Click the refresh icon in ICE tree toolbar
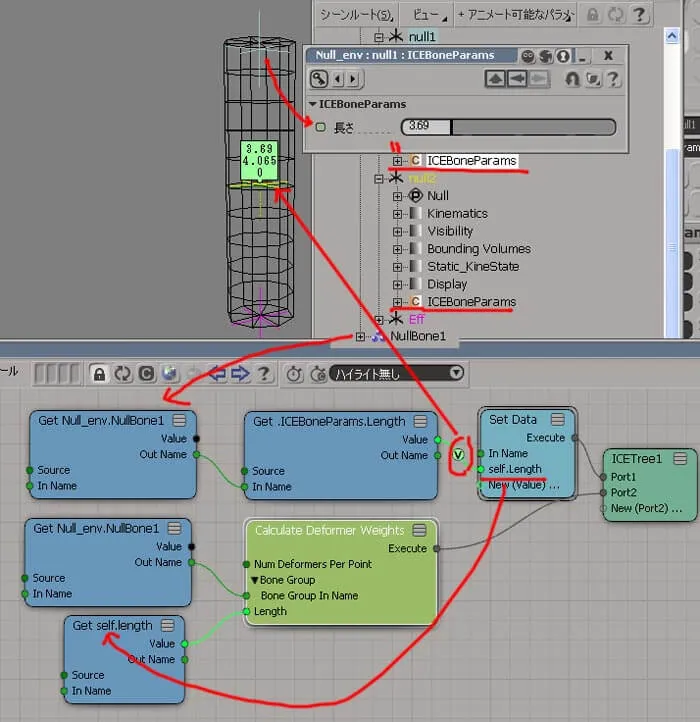Image resolution: width=700 pixels, height=722 pixels. tap(122, 374)
